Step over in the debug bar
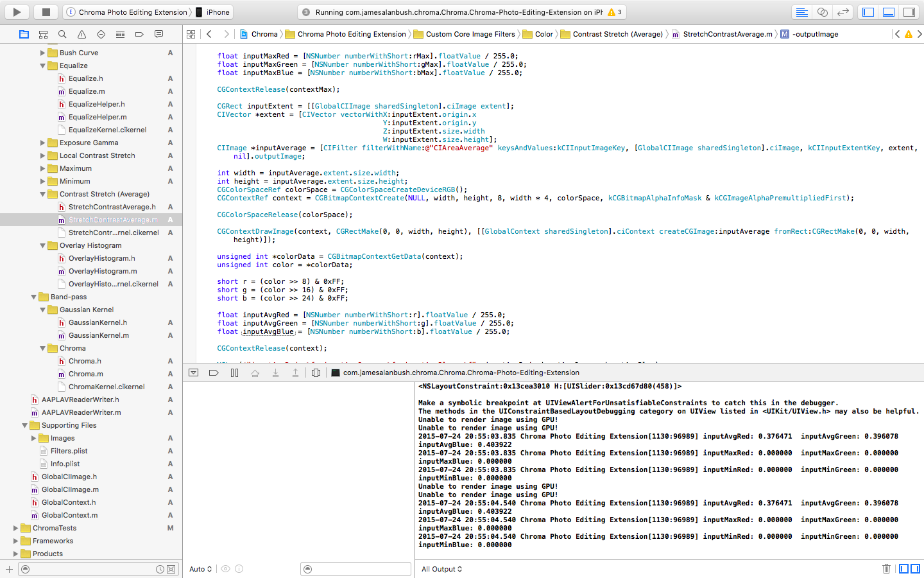This screenshot has height=578, width=924. pos(255,372)
